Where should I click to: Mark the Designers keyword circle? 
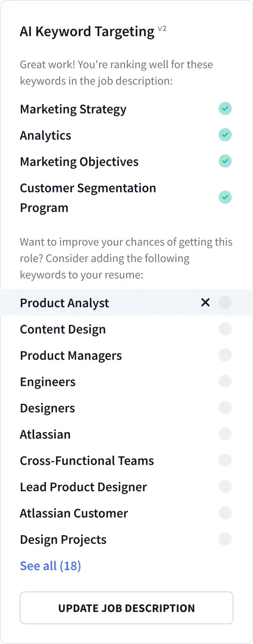tap(225, 408)
